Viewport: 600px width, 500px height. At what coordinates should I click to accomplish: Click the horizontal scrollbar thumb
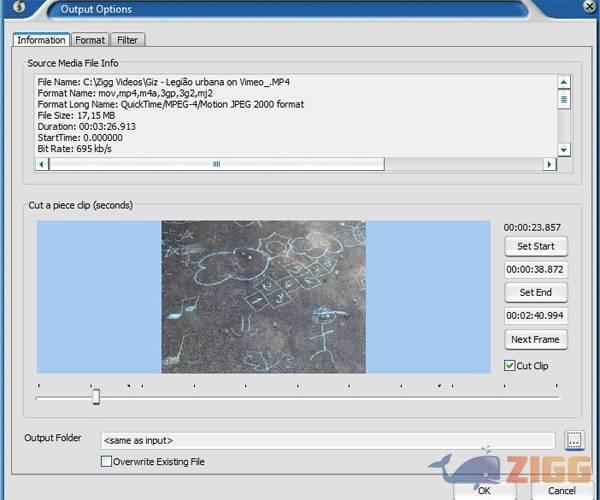point(217,164)
